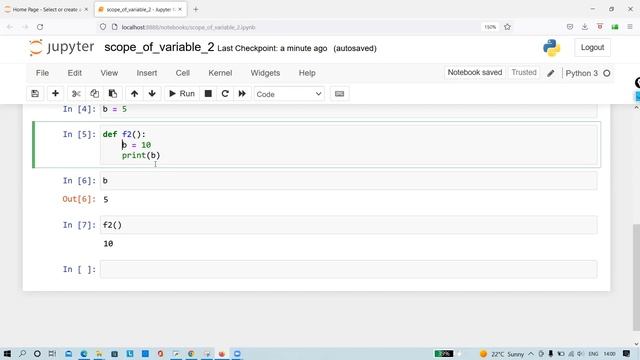Click the empty last code cell

[349, 269]
